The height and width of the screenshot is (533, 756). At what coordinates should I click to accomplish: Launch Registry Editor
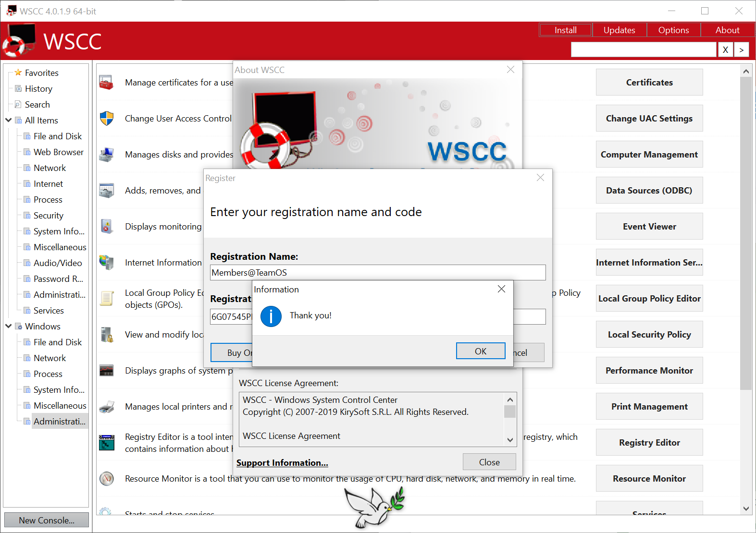click(649, 442)
